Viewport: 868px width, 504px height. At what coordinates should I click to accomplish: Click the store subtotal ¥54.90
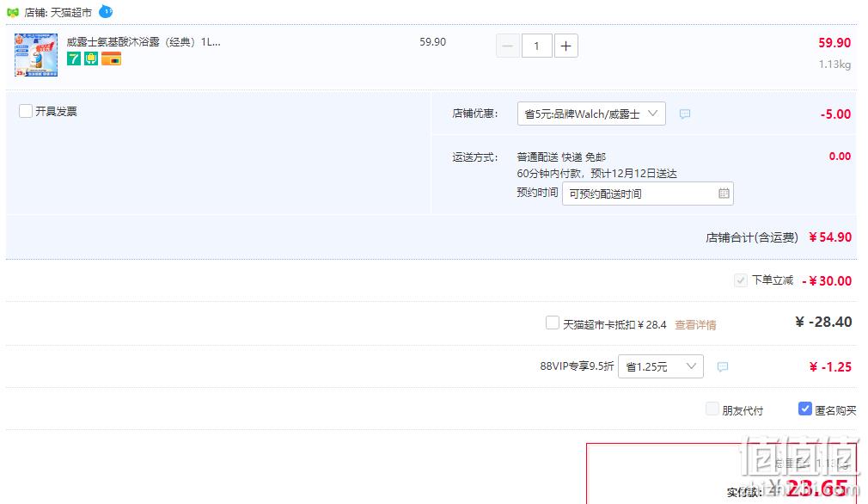point(830,237)
